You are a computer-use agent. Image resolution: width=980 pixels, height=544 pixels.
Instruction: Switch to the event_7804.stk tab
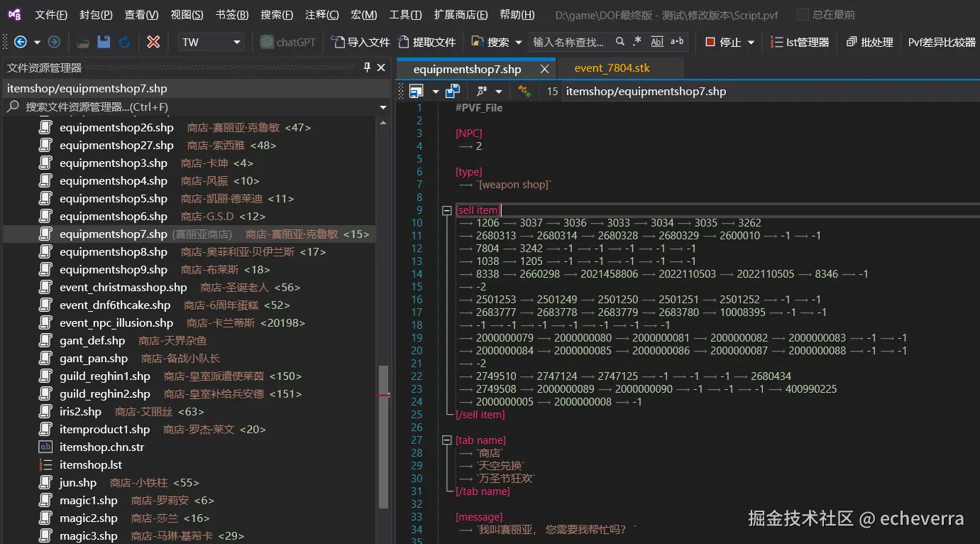click(612, 68)
